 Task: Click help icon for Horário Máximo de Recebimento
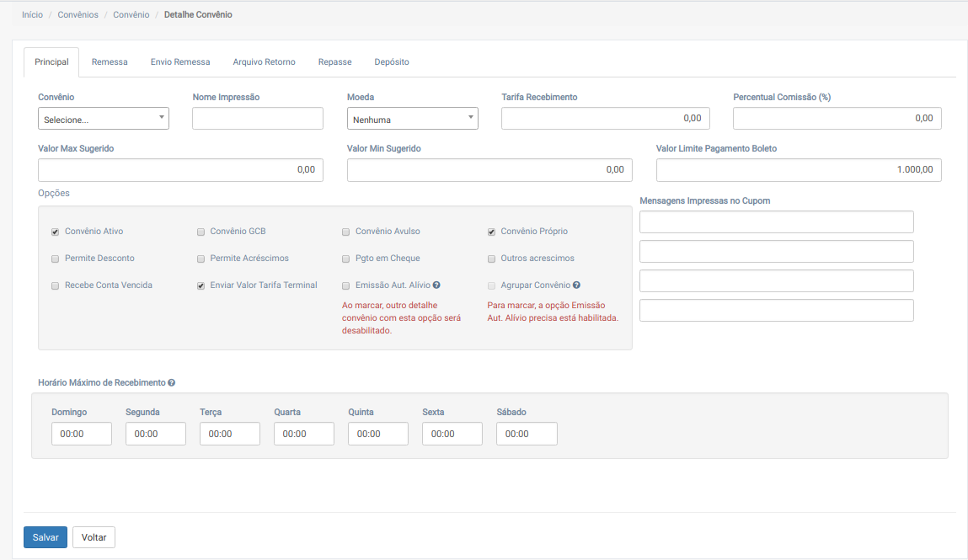pyautogui.click(x=172, y=382)
